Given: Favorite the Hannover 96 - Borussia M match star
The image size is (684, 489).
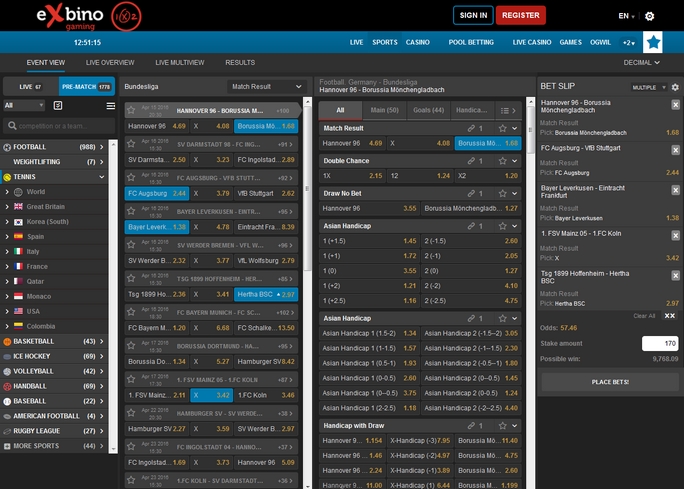Looking at the screenshot, I should point(131,110).
